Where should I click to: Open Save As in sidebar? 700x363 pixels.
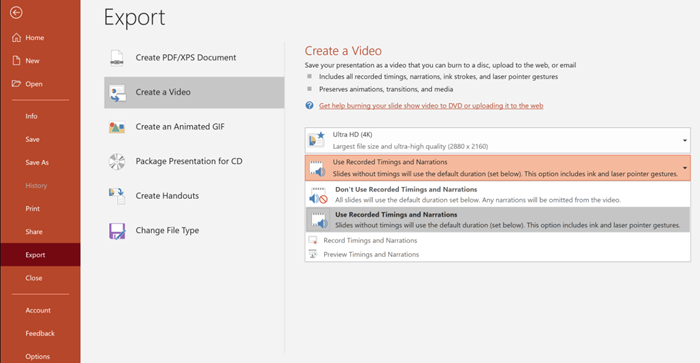pyautogui.click(x=40, y=163)
